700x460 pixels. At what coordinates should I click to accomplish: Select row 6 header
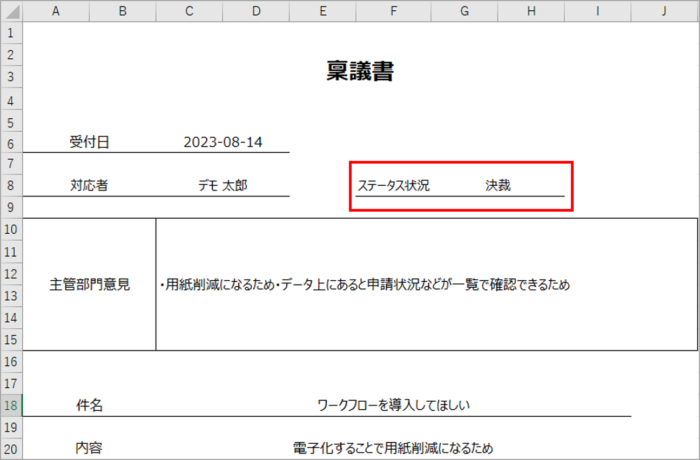11,143
